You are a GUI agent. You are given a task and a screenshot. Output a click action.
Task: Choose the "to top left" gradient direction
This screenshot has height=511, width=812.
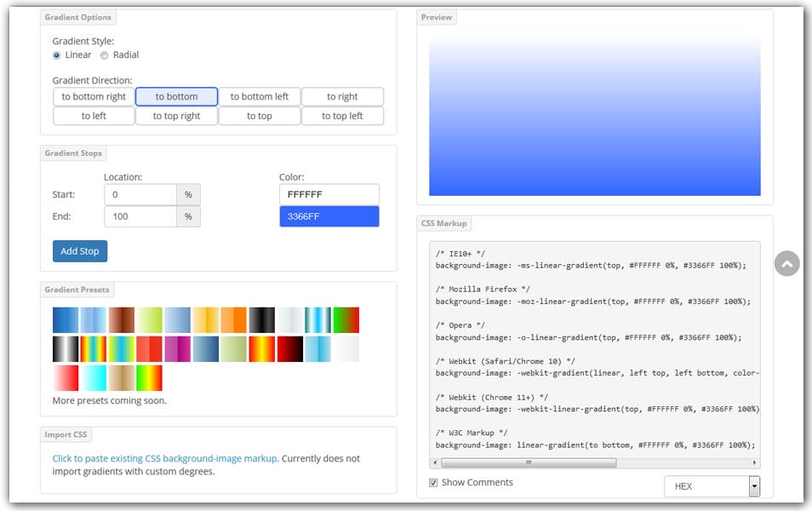pos(342,116)
